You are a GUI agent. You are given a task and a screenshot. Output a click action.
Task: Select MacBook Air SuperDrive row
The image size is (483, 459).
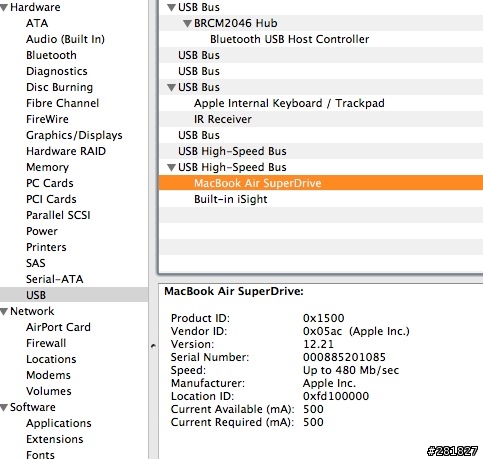[321, 183]
